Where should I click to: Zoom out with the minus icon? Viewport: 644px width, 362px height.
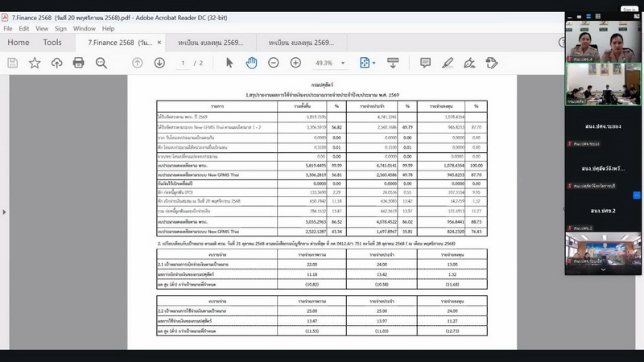pyautogui.click(x=274, y=63)
